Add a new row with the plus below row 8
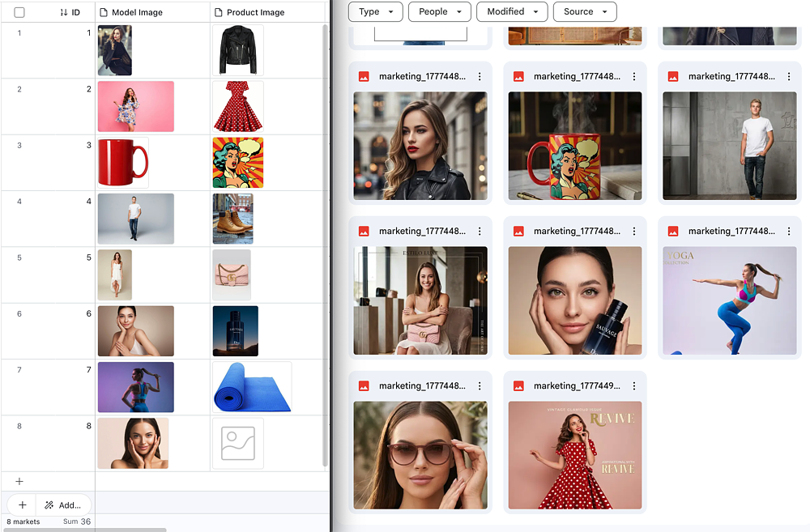 tap(19, 482)
